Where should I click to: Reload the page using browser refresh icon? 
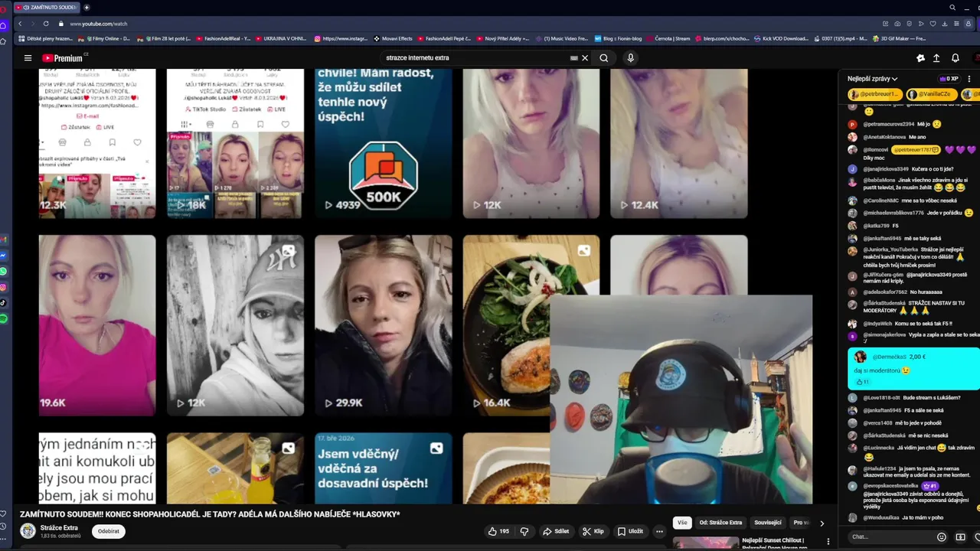(46, 24)
